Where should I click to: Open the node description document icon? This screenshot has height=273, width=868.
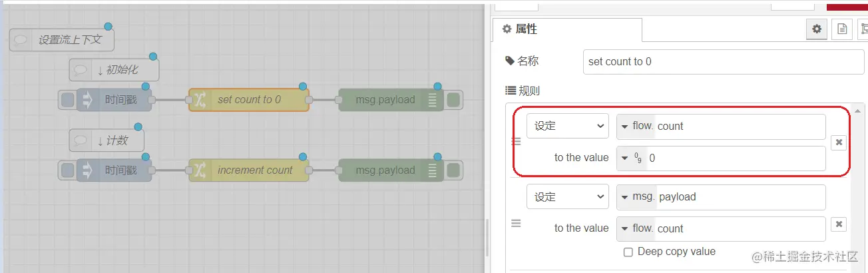[x=841, y=29]
